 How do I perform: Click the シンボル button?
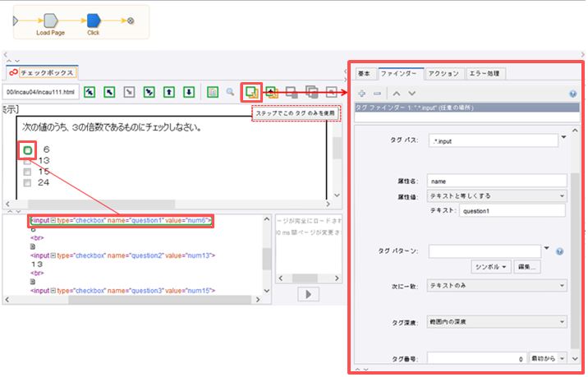point(493,267)
